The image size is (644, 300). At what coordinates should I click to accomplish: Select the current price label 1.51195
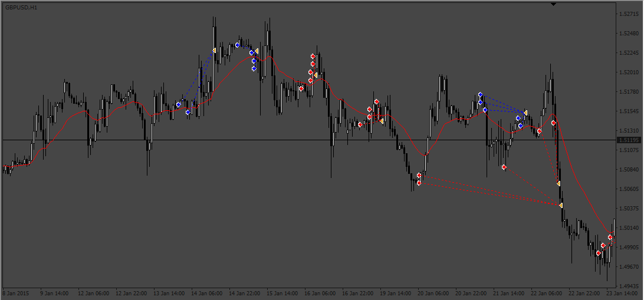pyautogui.click(x=629, y=140)
